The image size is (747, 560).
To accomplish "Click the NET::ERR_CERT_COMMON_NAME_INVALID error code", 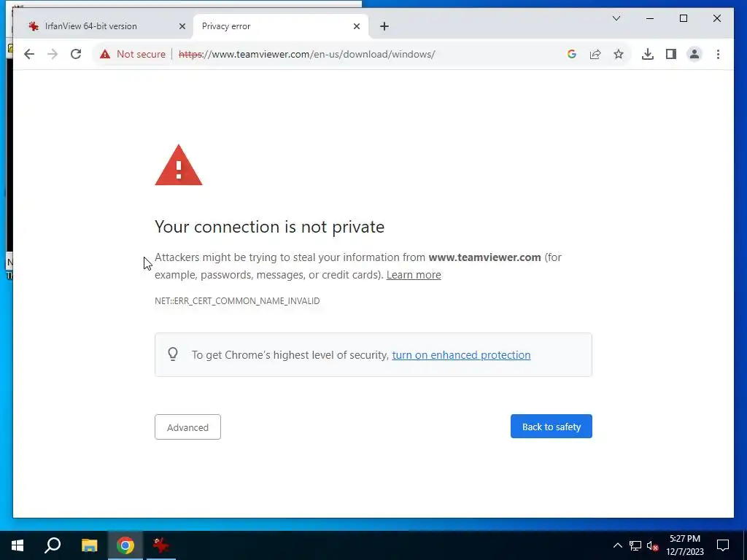I will 237,301.
